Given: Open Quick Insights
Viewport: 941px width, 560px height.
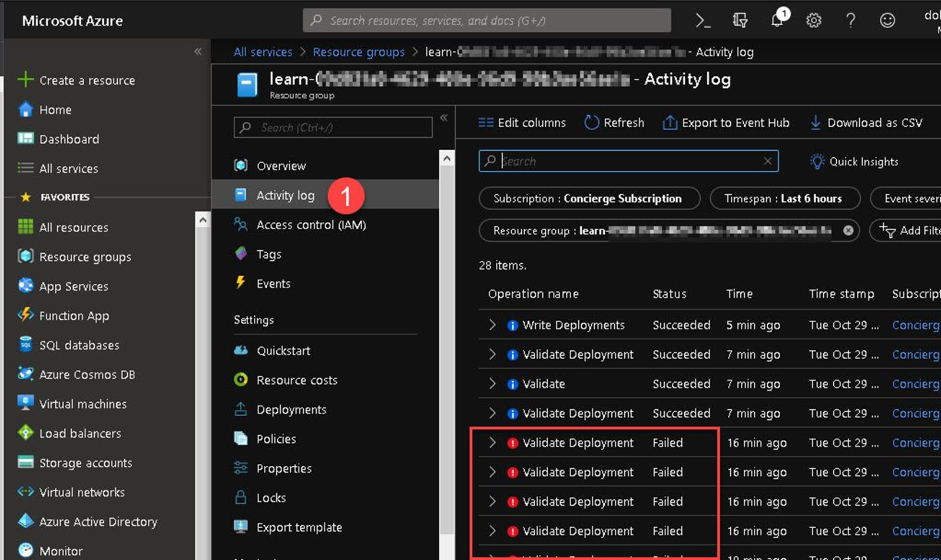Looking at the screenshot, I should tap(854, 161).
